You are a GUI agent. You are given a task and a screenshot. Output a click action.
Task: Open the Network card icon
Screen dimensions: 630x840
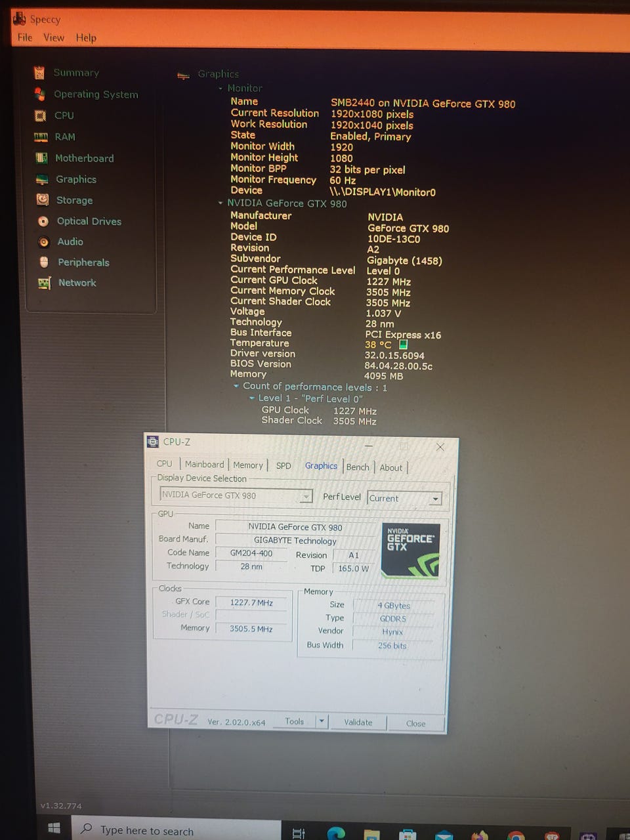pos(45,283)
